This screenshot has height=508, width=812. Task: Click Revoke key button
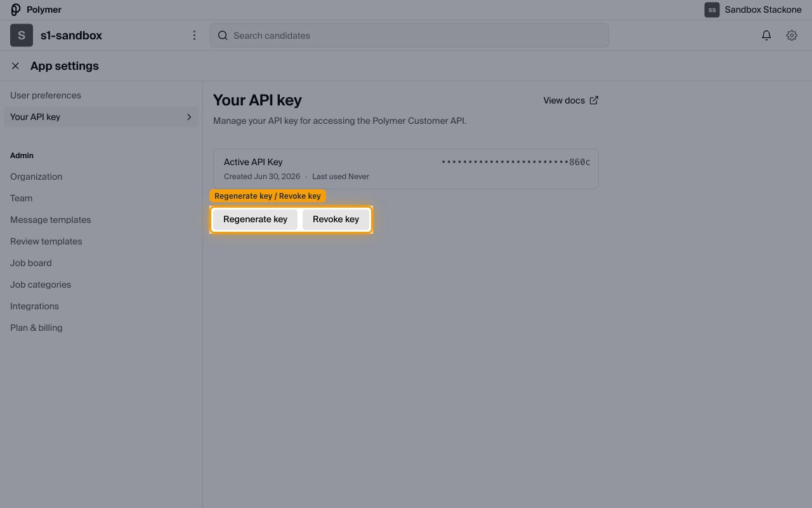click(x=336, y=219)
